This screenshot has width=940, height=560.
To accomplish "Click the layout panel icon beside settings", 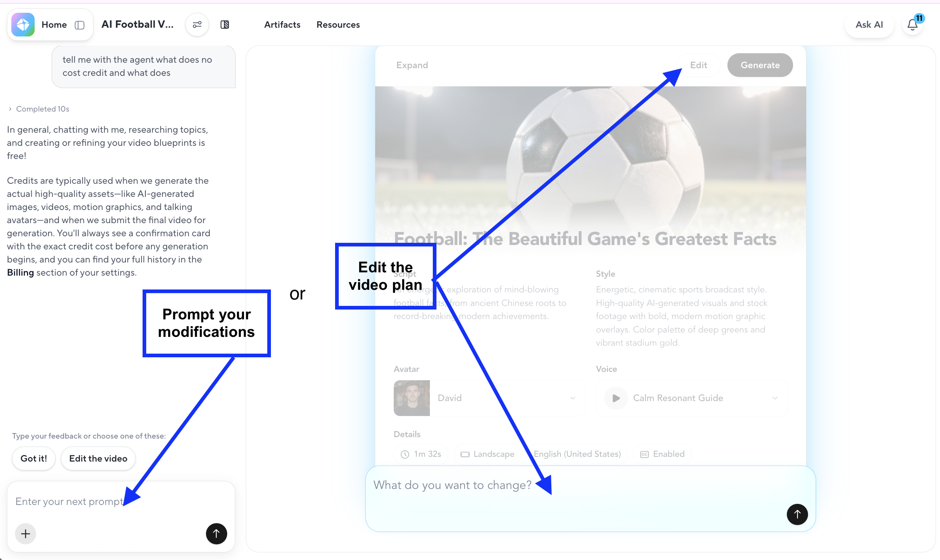I will click(x=225, y=24).
